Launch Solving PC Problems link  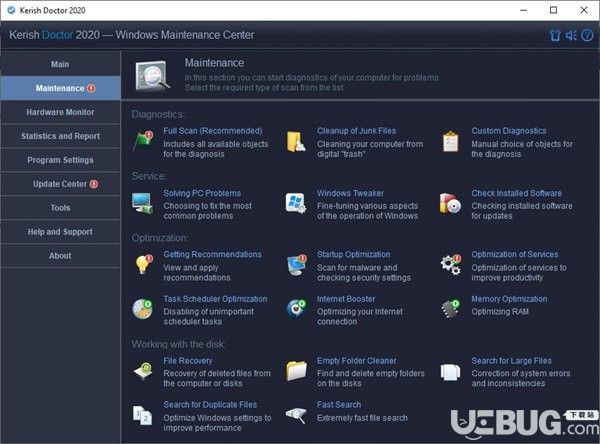click(202, 193)
